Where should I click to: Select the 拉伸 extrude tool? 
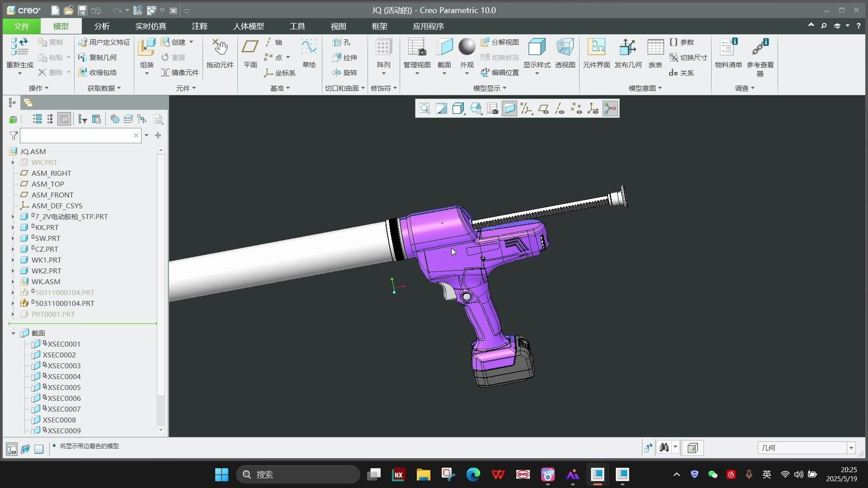344,57
